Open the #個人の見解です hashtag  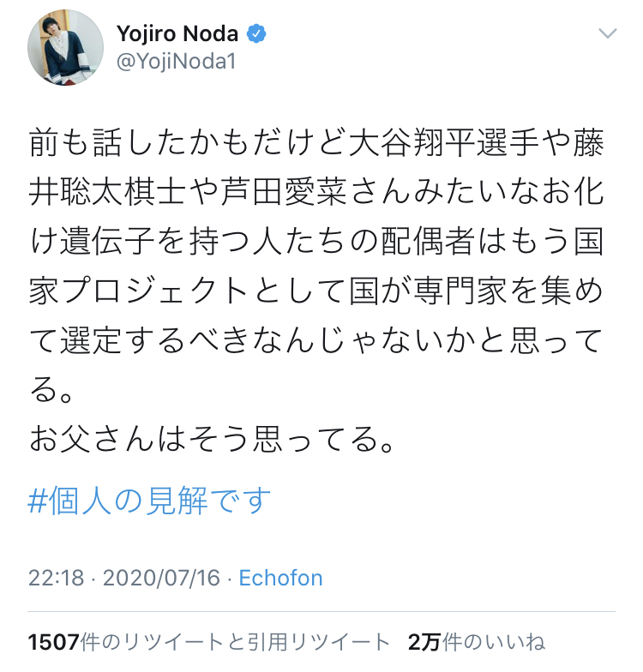(x=150, y=501)
